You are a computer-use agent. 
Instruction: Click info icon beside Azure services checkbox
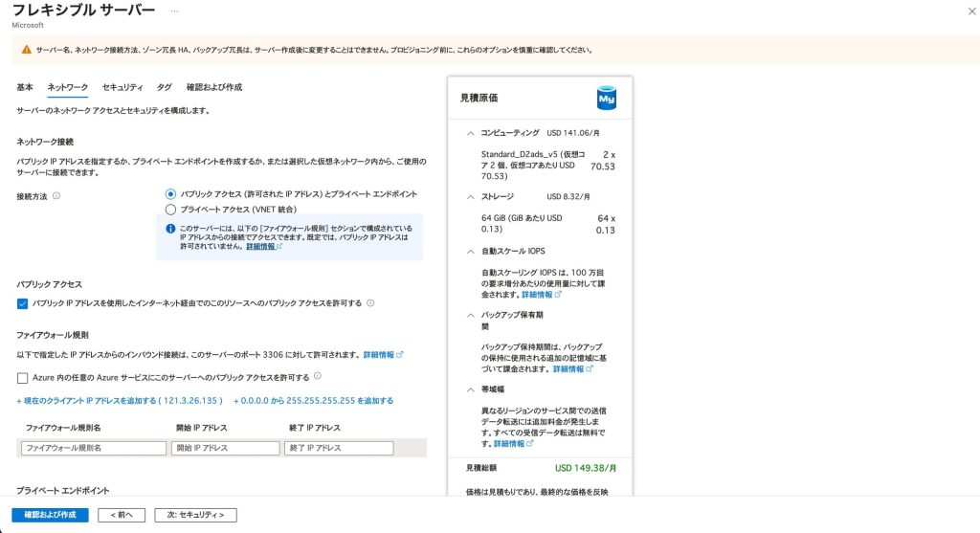317,377
